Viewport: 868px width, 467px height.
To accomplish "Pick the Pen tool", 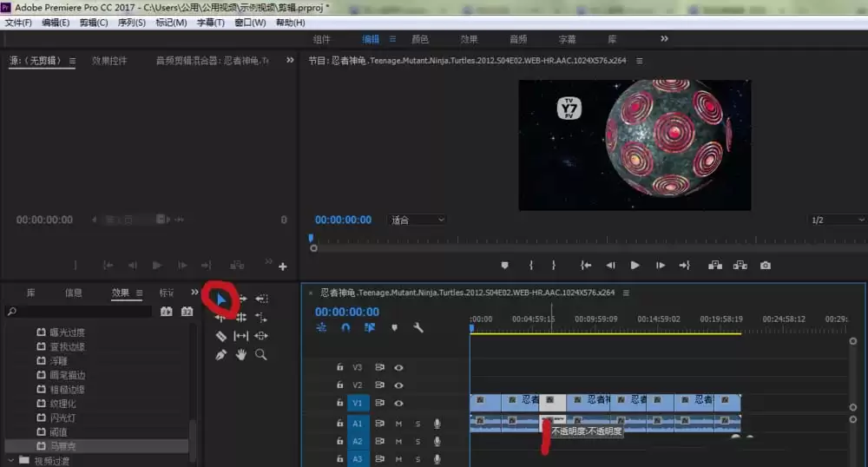I will pos(220,355).
